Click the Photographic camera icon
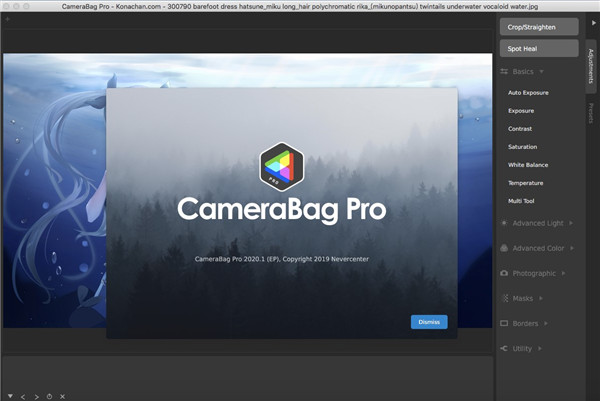The width and height of the screenshot is (600, 401). coord(505,273)
